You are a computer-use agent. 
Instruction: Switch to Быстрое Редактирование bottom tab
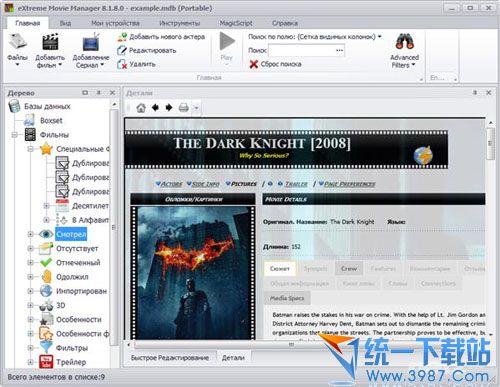[x=170, y=358]
